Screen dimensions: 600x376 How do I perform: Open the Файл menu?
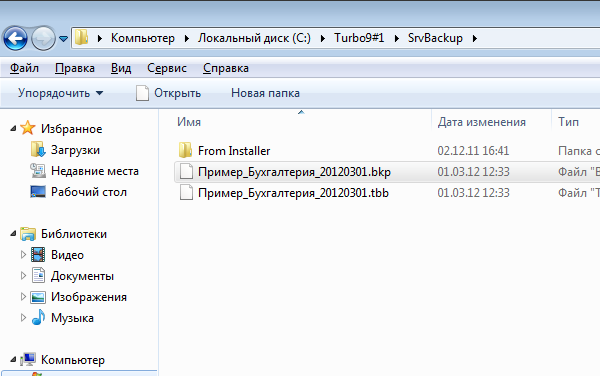click(24, 68)
